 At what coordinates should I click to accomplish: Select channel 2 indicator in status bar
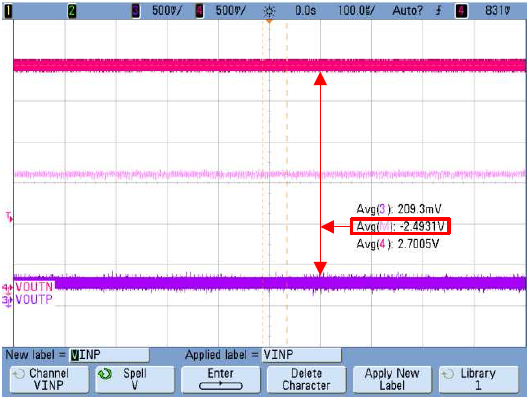[x=72, y=11]
